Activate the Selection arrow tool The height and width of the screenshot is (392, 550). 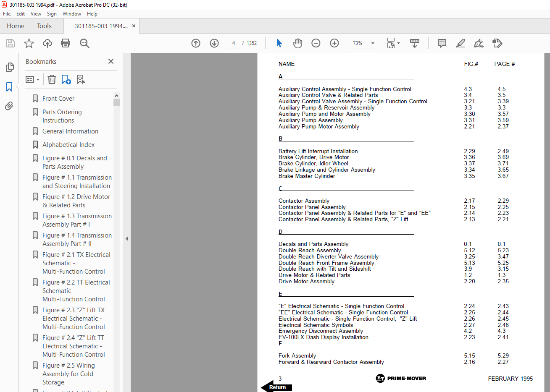279,43
